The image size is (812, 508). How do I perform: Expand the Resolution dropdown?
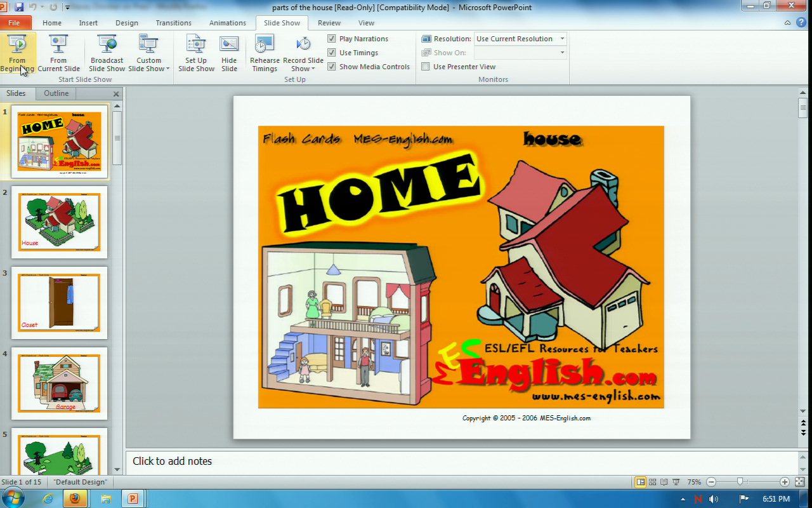pyautogui.click(x=562, y=39)
